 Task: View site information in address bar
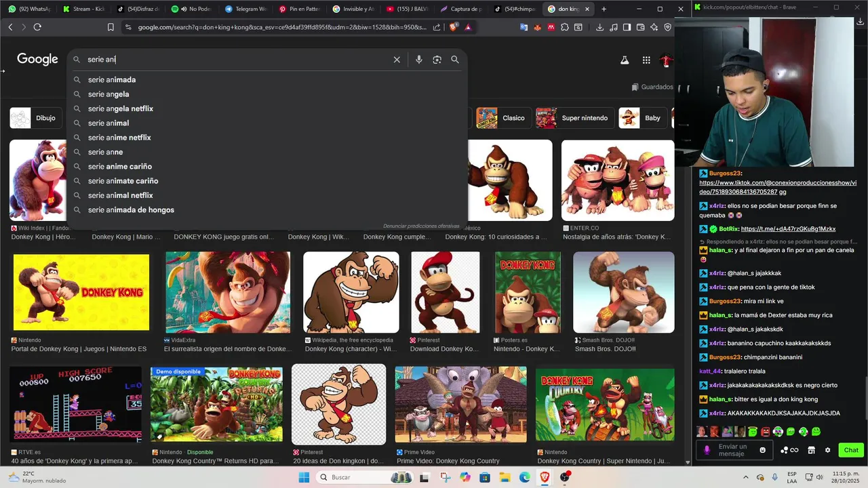pyautogui.click(x=128, y=27)
